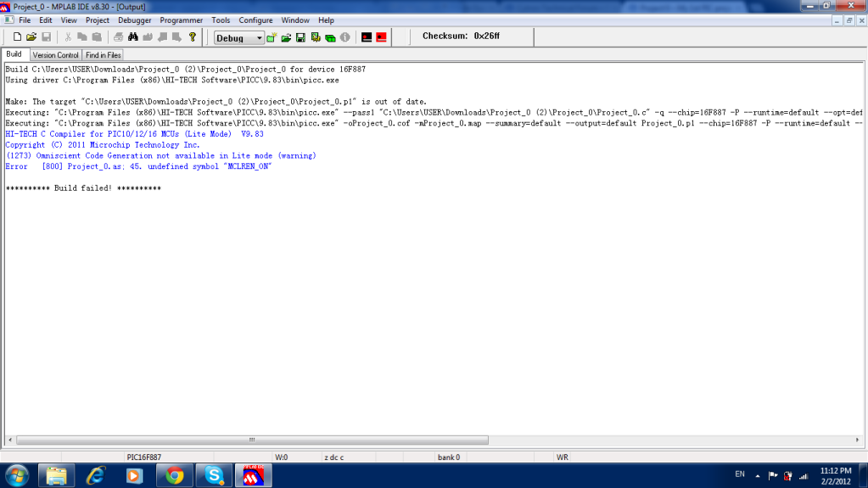Open the Debug build configuration dropdown

239,37
